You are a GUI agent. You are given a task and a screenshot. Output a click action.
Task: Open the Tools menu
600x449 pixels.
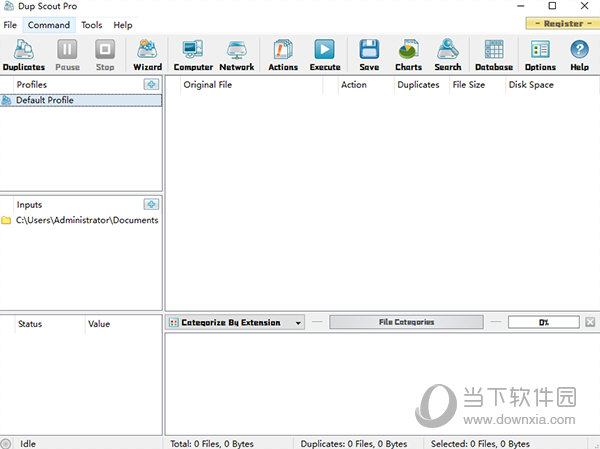[91, 25]
